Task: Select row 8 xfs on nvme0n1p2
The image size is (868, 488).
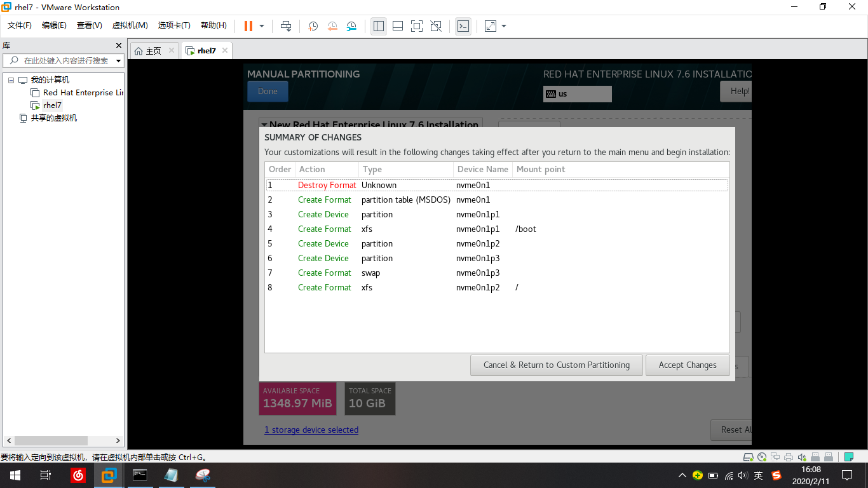Action: point(497,288)
